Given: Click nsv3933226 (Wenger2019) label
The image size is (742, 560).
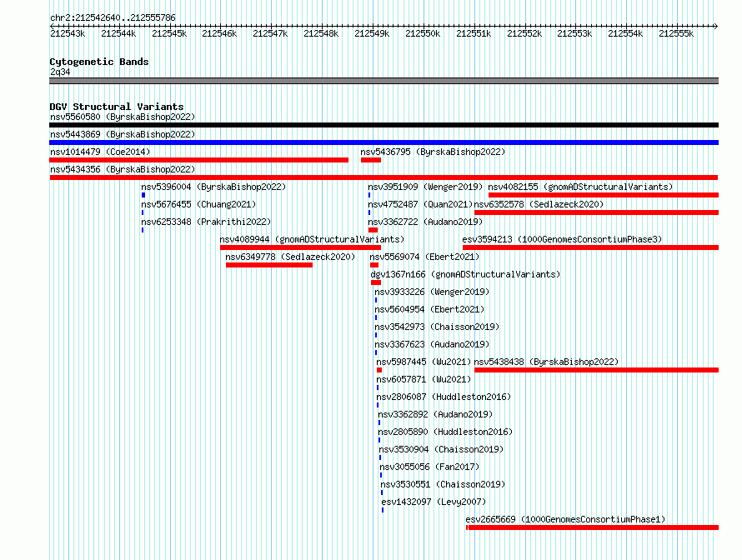Looking at the screenshot, I should coord(432,292).
